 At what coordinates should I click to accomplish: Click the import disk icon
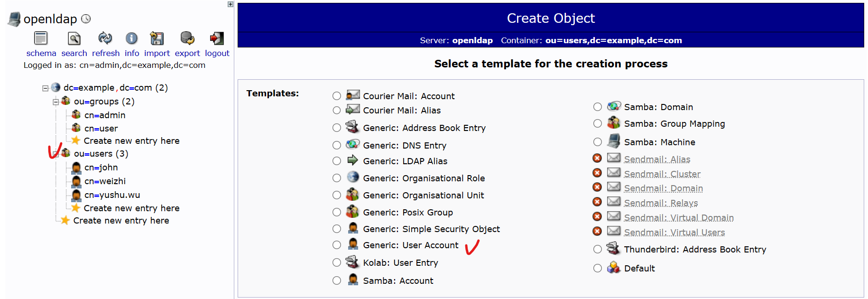(x=157, y=38)
